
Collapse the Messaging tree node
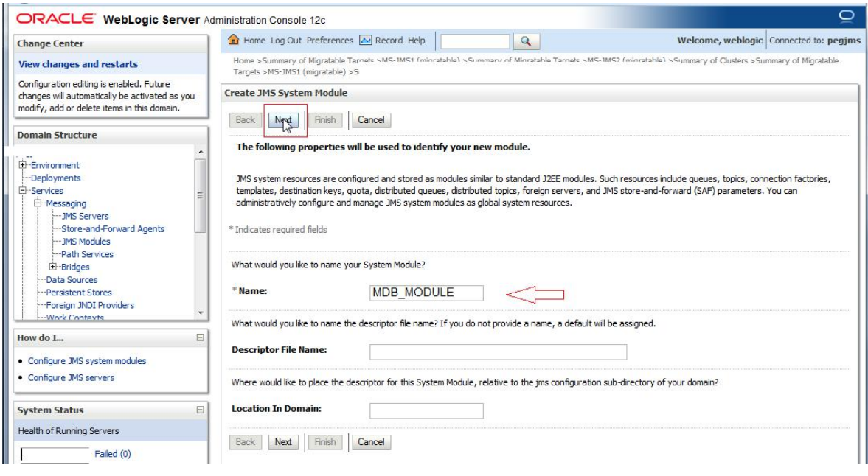(38, 203)
